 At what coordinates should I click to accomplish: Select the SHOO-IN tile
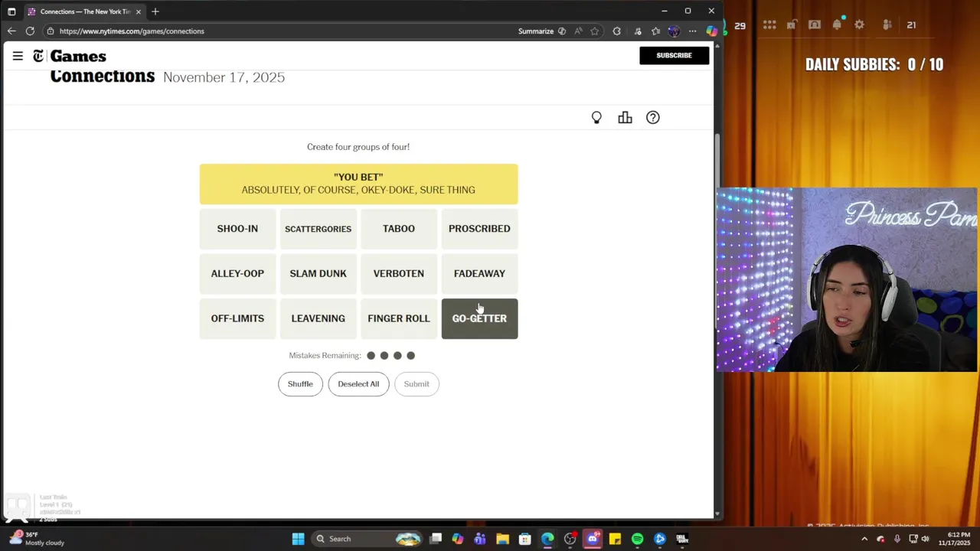pos(237,229)
